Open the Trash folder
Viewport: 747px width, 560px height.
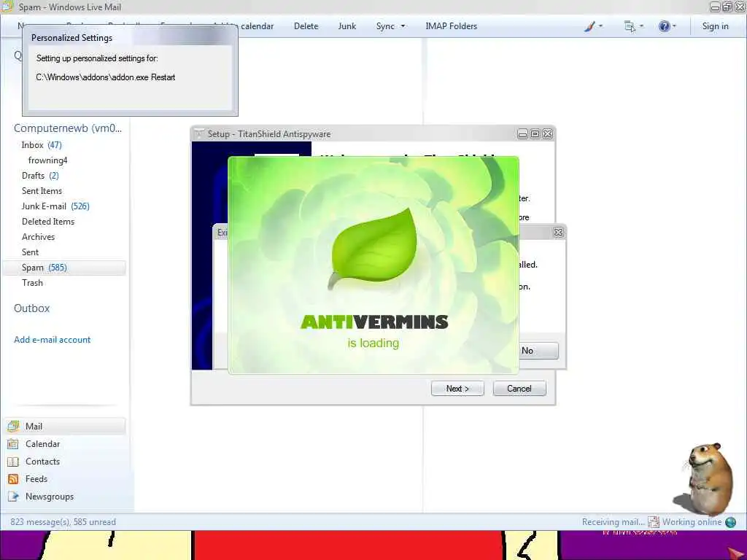click(32, 282)
